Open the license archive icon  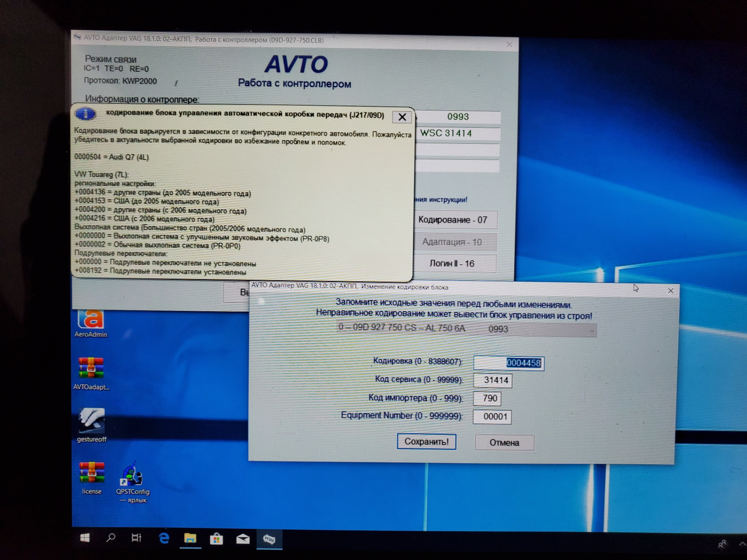pos(91,472)
